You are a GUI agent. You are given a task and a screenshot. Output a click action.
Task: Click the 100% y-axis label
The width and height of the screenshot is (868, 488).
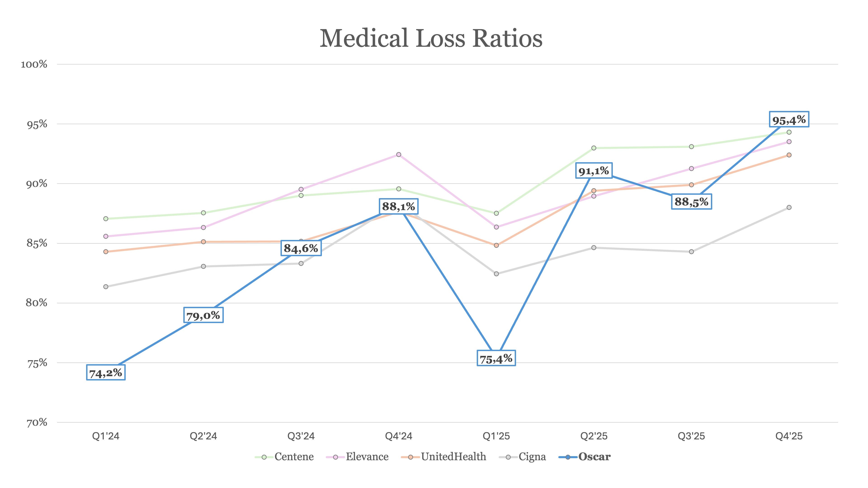[x=34, y=64]
